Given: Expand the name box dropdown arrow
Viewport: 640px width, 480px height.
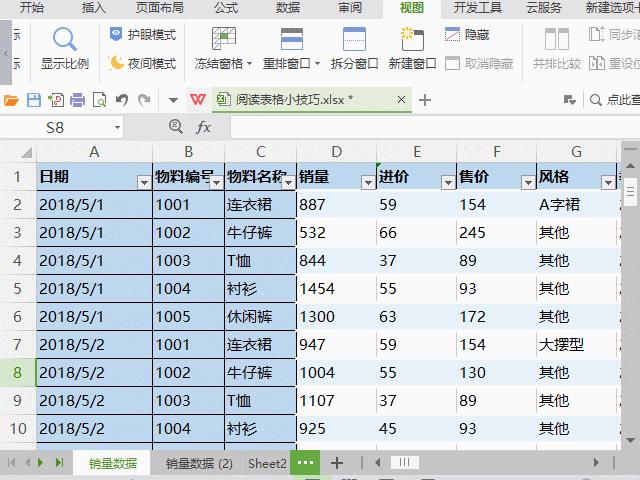Looking at the screenshot, I should (117, 128).
